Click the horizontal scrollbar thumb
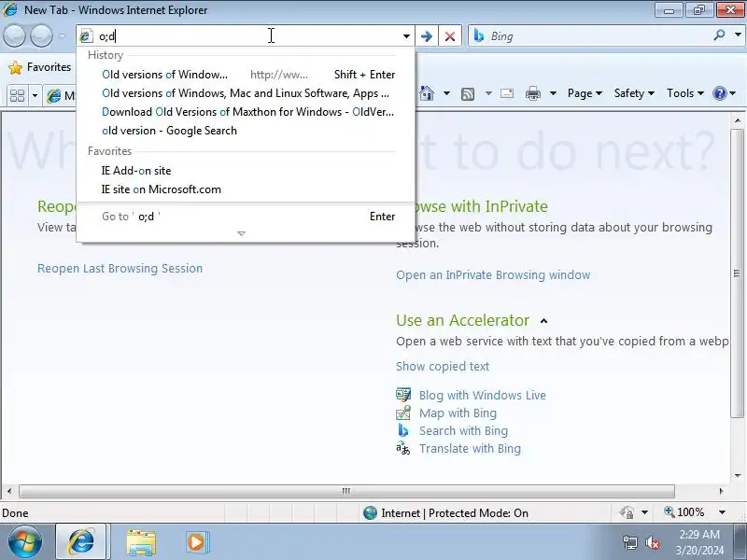 pyautogui.click(x=346, y=491)
